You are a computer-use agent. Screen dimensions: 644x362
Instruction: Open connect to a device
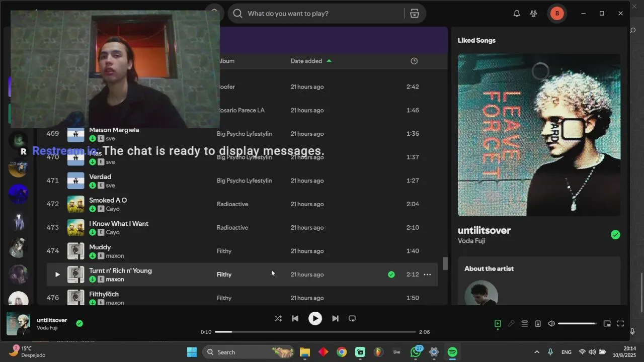[x=538, y=324]
